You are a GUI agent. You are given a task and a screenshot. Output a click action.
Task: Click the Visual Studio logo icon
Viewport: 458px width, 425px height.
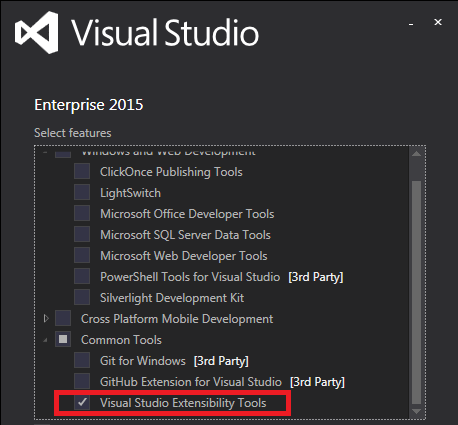tap(37, 33)
